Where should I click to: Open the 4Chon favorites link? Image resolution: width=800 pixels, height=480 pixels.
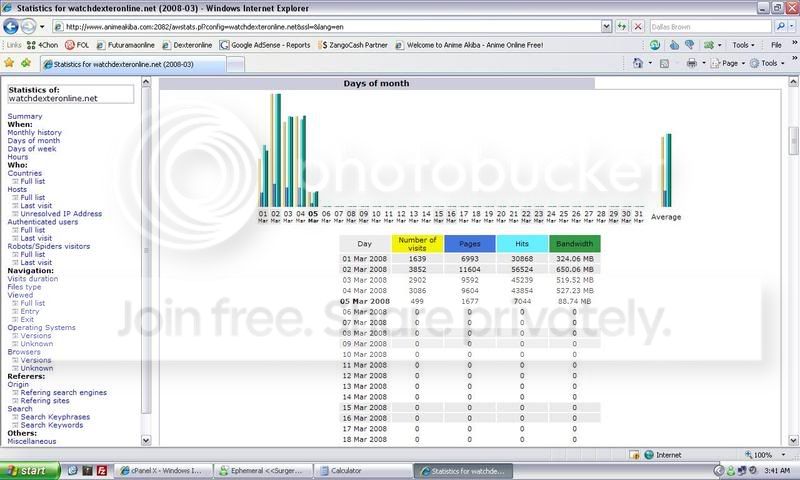coord(42,45)
